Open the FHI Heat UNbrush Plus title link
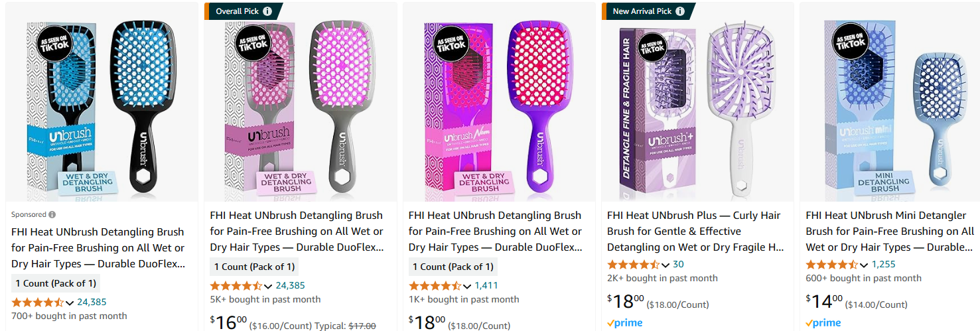The height and width of the screenshot is (331, 980). (694, 231)
